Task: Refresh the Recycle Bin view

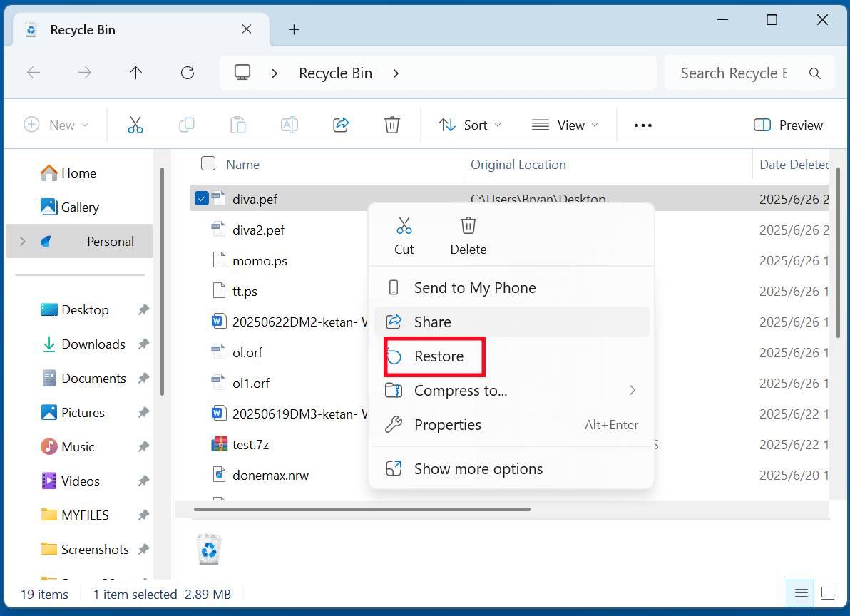Action: [188, 72]
